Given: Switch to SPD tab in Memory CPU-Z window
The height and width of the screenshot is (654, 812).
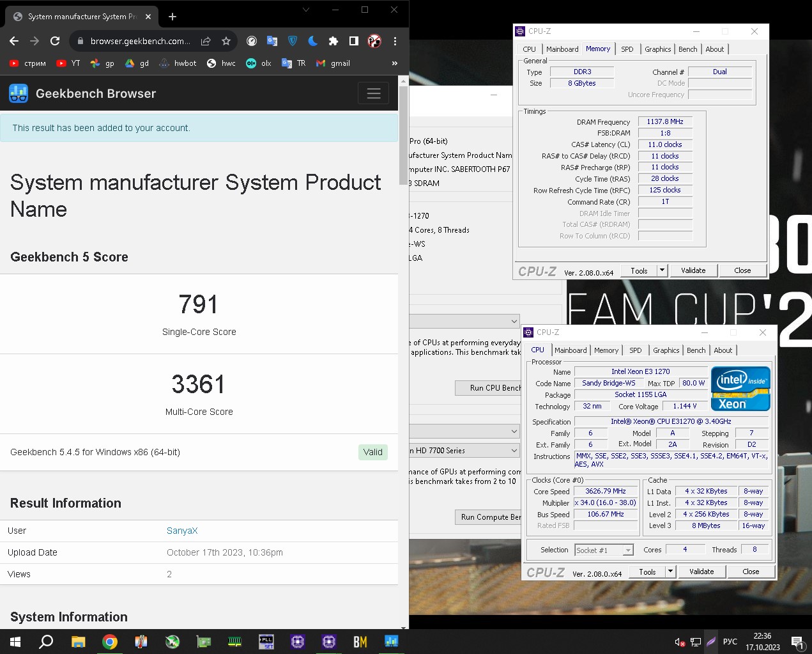Looking at the screenshot, I should pos(627,49).
